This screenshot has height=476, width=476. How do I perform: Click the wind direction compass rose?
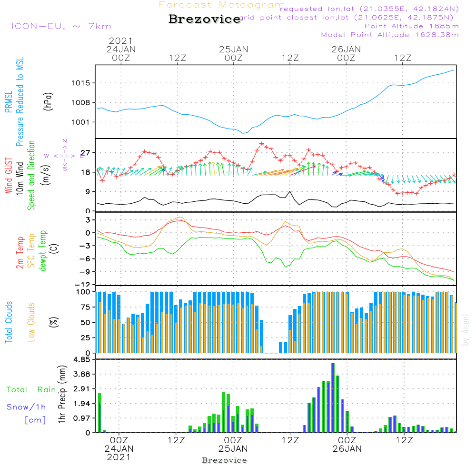tap(64, 156)
